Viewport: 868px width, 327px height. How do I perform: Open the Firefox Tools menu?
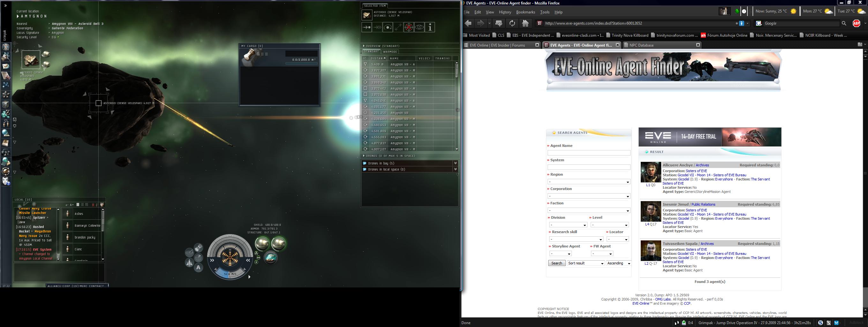point(544,12)
